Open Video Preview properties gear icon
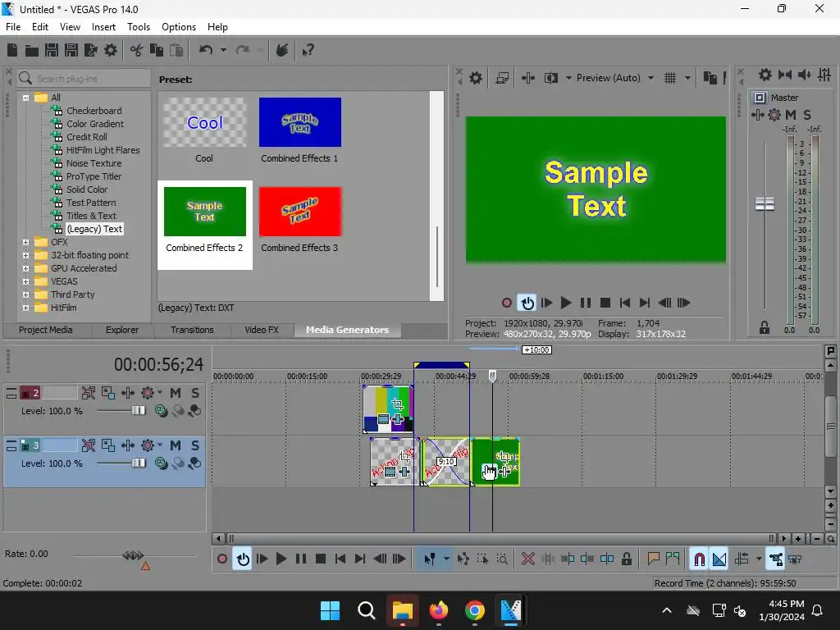The width and height of the screenshot is (840, 630). click(x=476, y=78)
